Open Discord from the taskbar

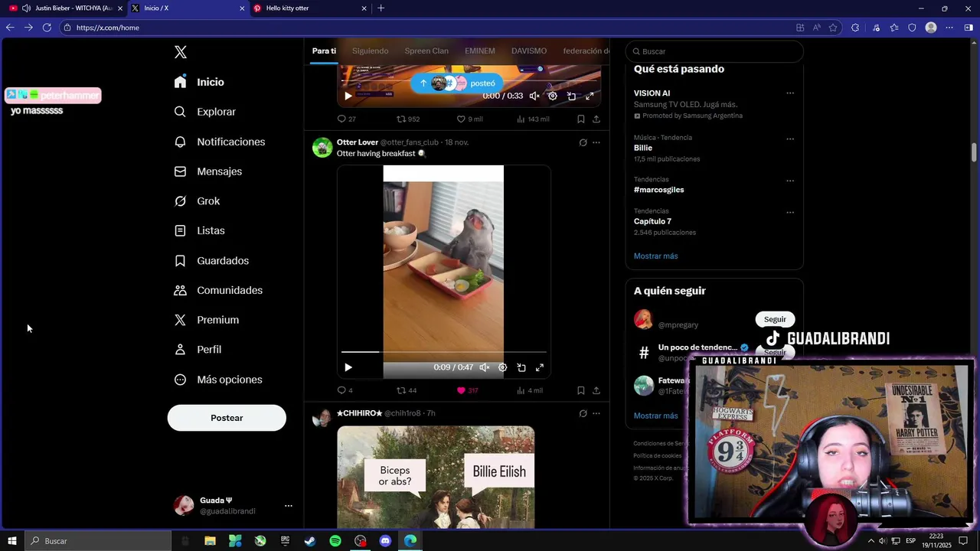tap(385, 541)
